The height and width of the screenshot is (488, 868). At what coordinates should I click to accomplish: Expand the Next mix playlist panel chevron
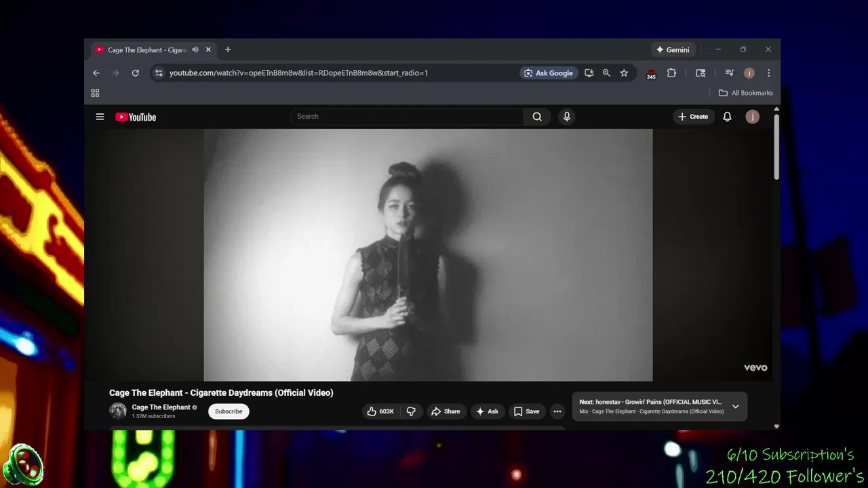pyautogui.click(x=735, y=407)
